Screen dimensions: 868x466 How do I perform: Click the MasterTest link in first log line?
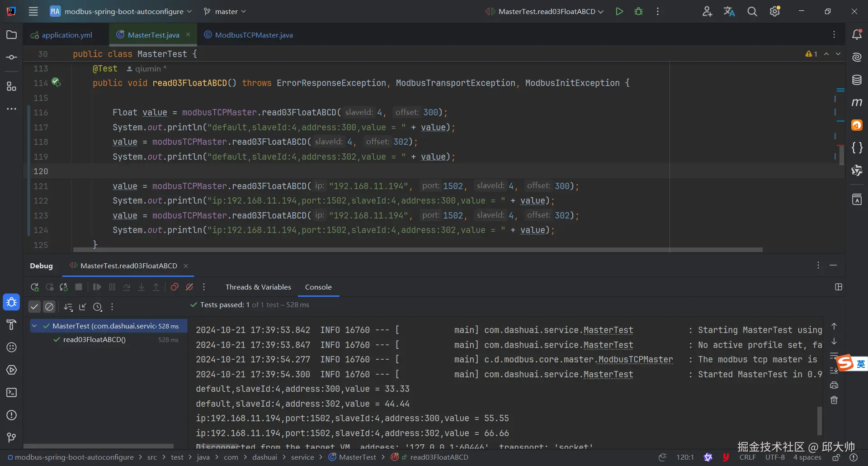coord(608,330)
